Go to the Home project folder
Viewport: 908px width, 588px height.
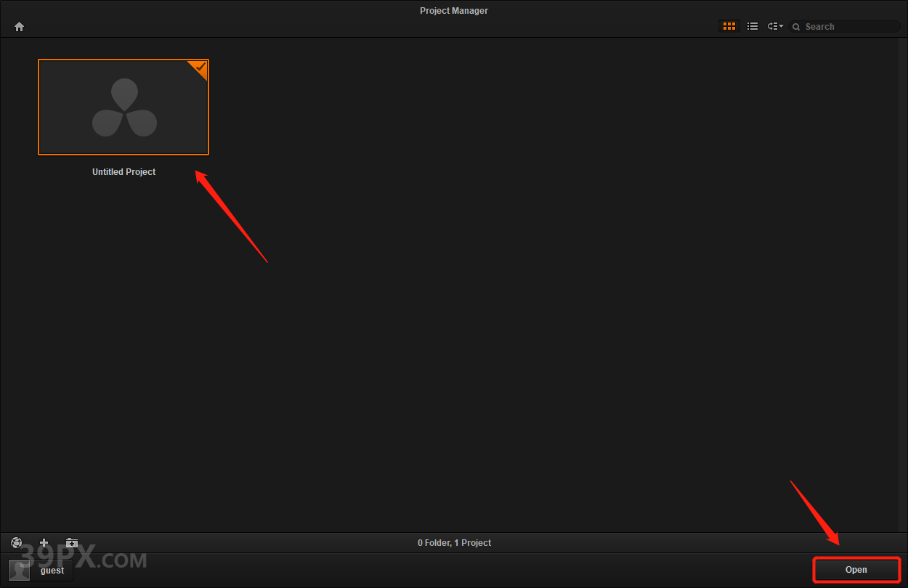(x=19, y=27)
